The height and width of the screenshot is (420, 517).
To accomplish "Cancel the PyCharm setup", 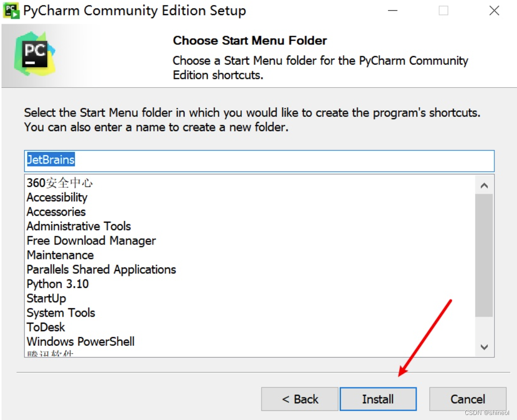I will pyautogui.click(x=467, y=399).
